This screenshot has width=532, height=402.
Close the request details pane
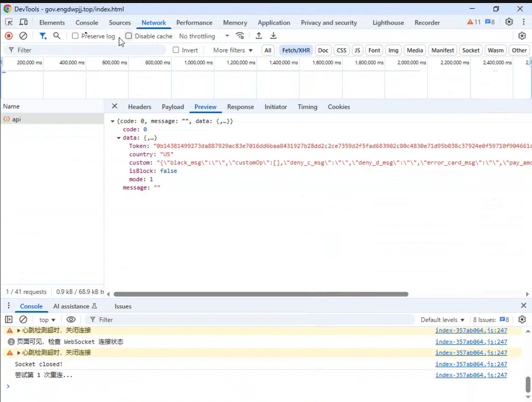point(114,106)
